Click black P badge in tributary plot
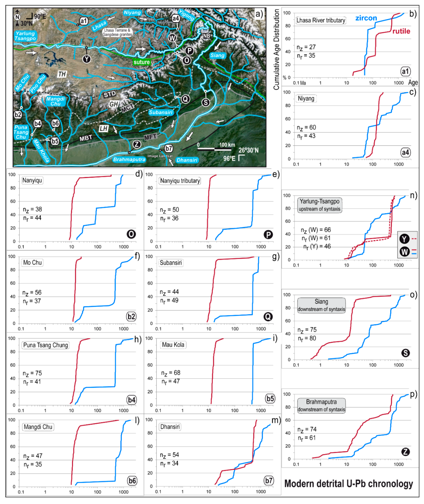Image resolution: width=424 pixels, height=504 pixels. (x=268, y=234)
